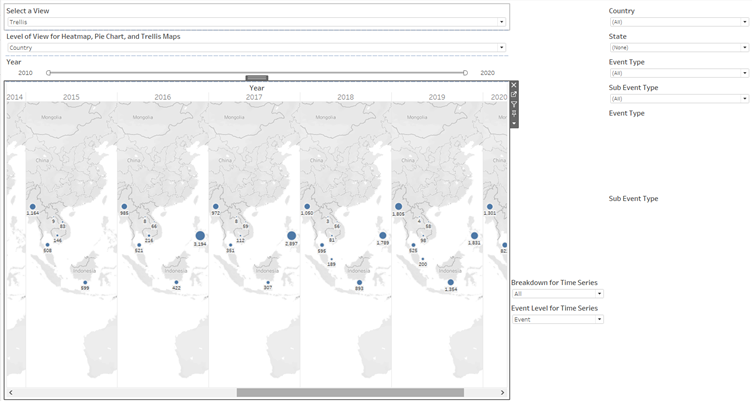Click the Year slider's right handle at 2020
The height and width of the screenshot is (401, 752).
point(465,72)
